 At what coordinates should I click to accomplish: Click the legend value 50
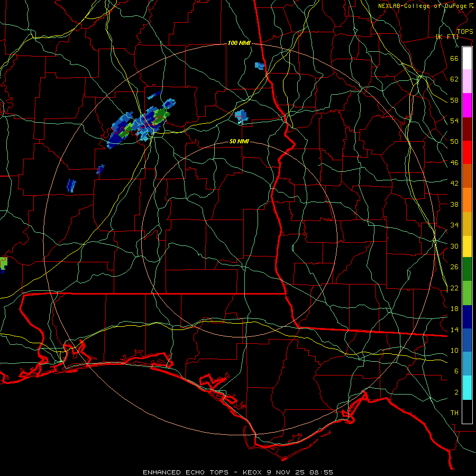pos(454,142)
